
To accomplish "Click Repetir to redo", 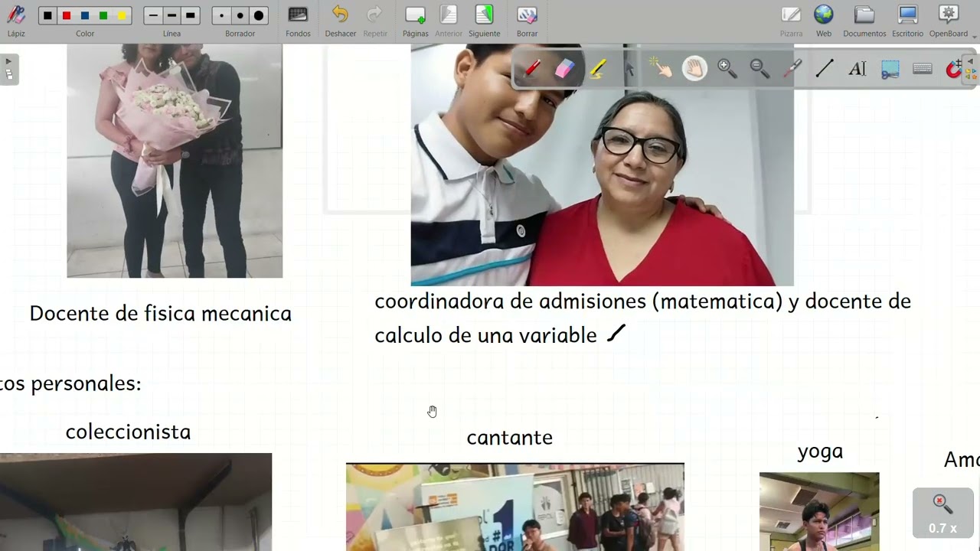I will (375, 20).
